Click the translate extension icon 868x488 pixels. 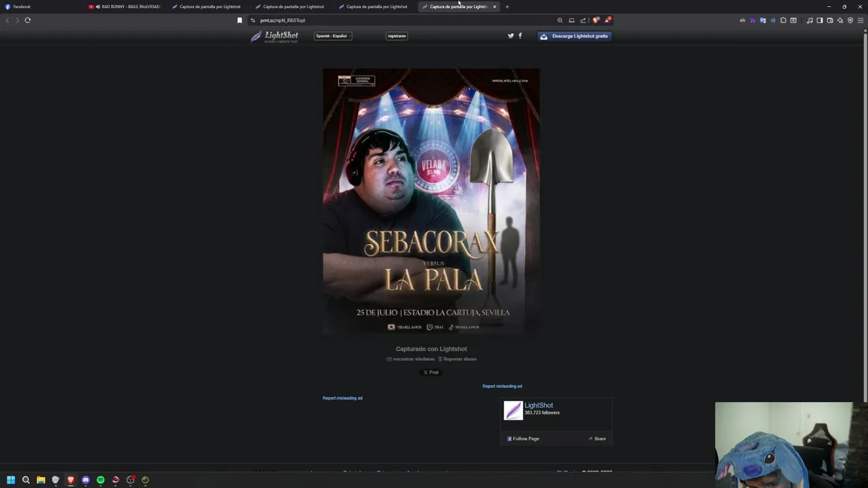[x=762, y=20]
